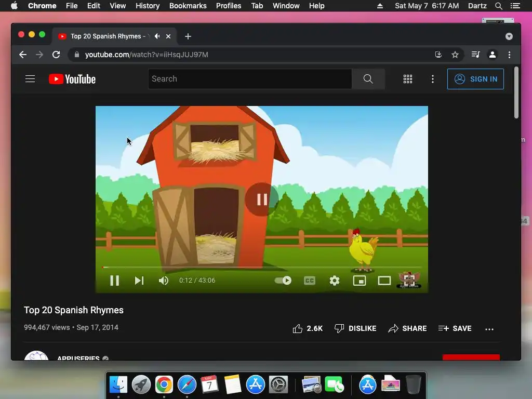This screenshot has width=532, height=399.
Task: Toggle closed captions CC button
Action: click(x=310, y=281)
